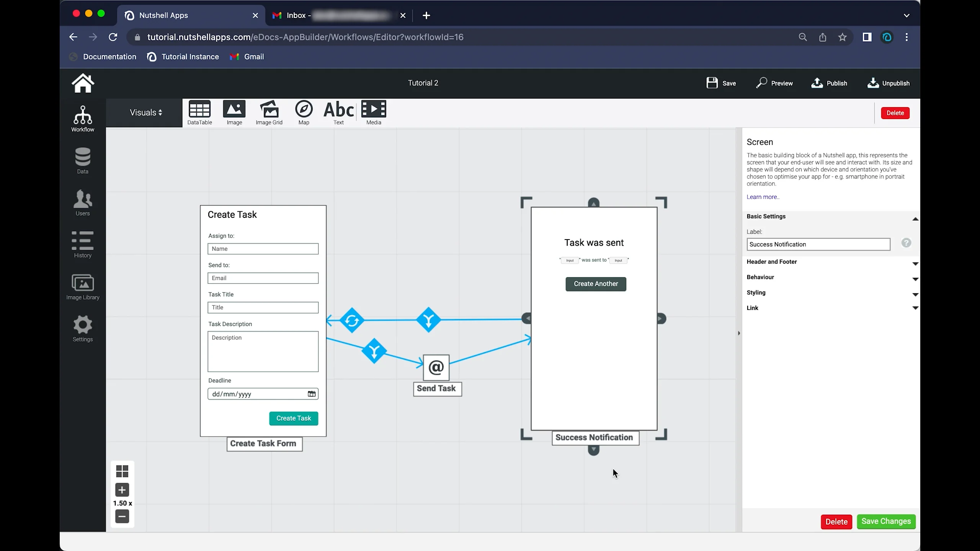
Task: Click the browser address bar URL
Action: coord(305,37)
